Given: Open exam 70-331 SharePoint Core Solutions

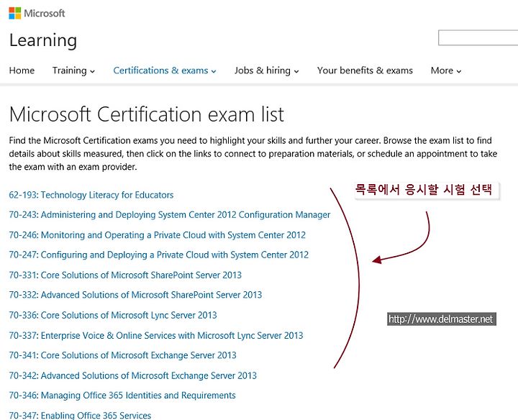Looking at the screenshot, I should (x=125, y=275).
